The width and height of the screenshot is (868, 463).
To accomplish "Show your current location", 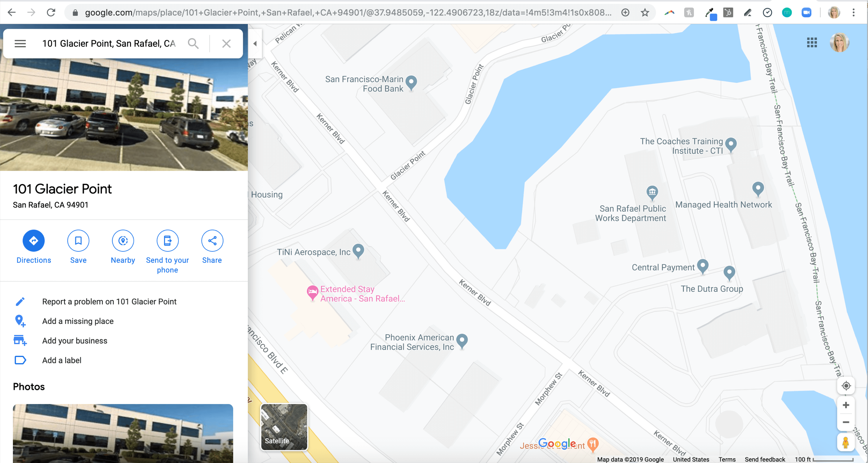I will (846, 385).
